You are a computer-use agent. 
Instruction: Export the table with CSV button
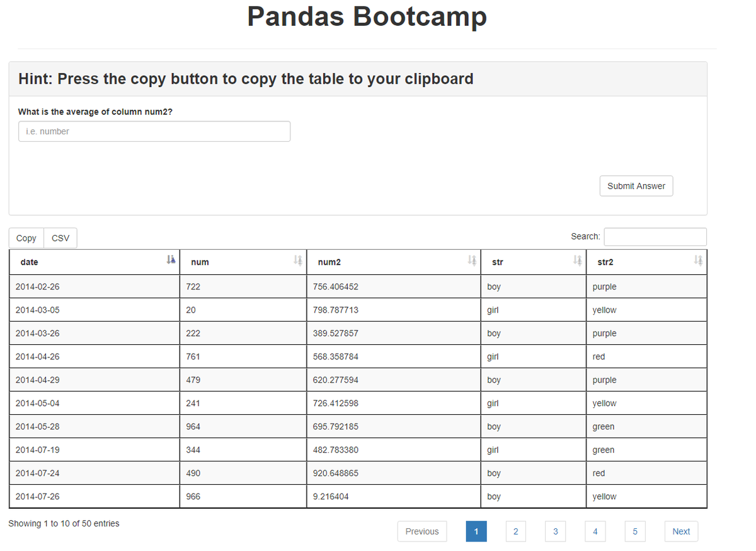point(60,238)
